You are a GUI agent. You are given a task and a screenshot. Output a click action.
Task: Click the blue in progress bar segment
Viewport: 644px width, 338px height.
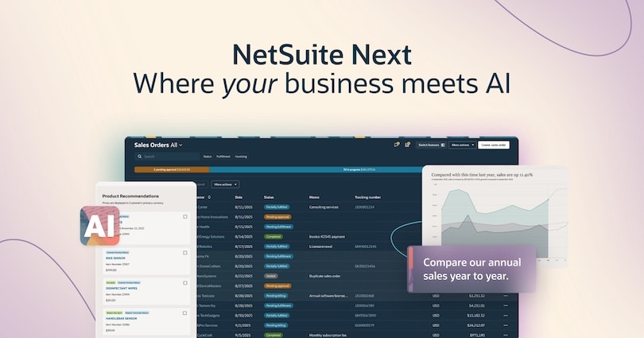[316, 169]
